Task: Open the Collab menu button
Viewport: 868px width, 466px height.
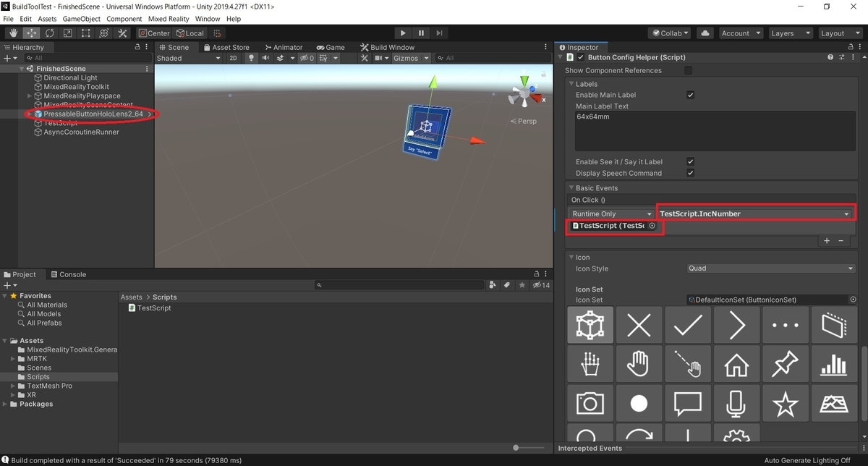Action: [x=670, y=33]
